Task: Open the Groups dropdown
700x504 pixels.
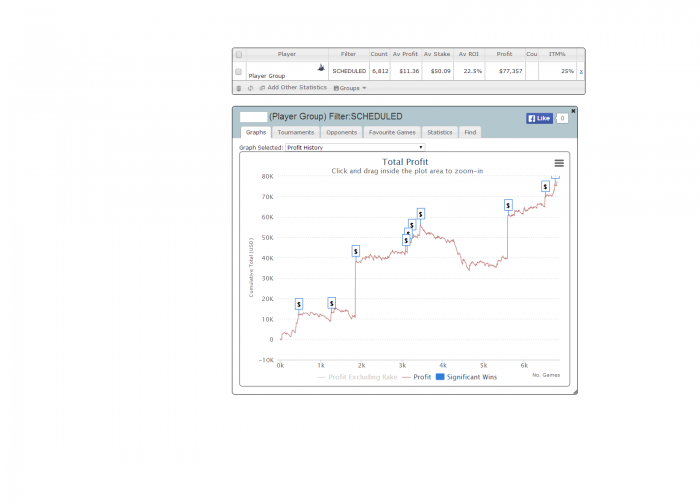Action: [350, 88]
